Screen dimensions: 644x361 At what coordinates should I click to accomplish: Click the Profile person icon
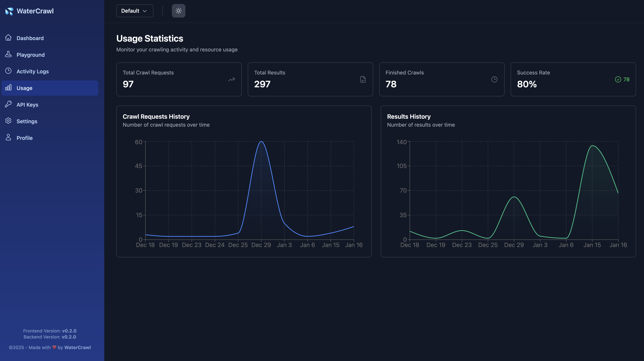tap(8, 137)
